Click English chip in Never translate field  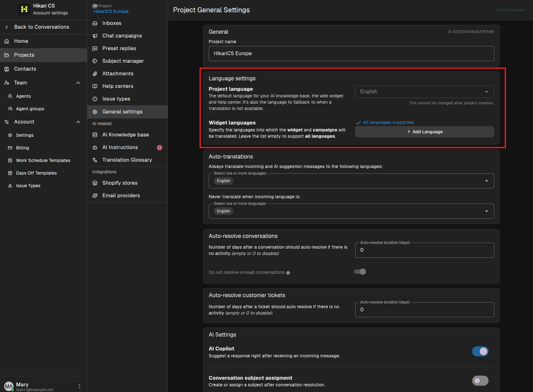223,211
